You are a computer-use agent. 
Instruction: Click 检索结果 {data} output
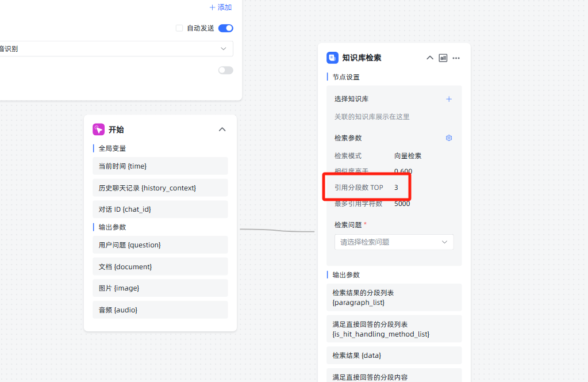click(394, 356)
